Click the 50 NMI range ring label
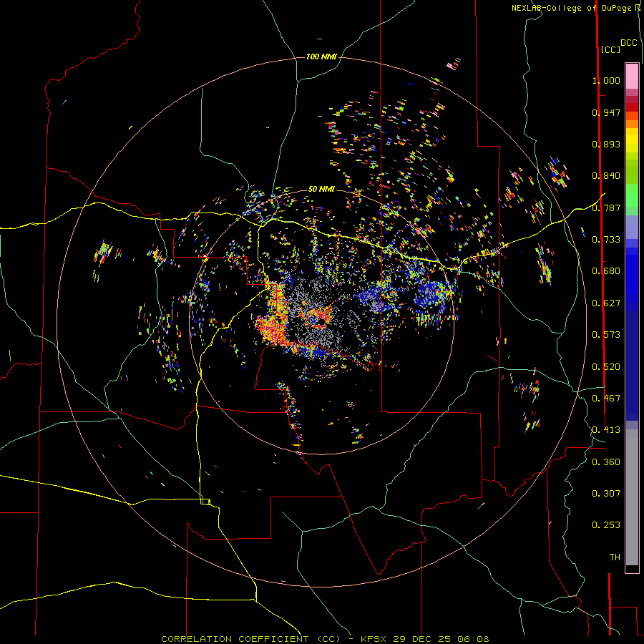This screenshot has width=644, height=644. 321,190
